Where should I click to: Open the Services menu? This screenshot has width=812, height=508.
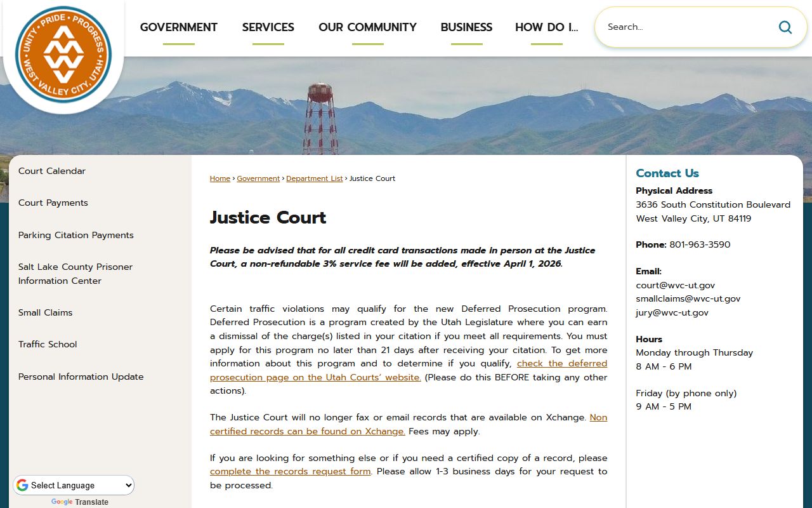pyautogui.click(x=268, y=27)
